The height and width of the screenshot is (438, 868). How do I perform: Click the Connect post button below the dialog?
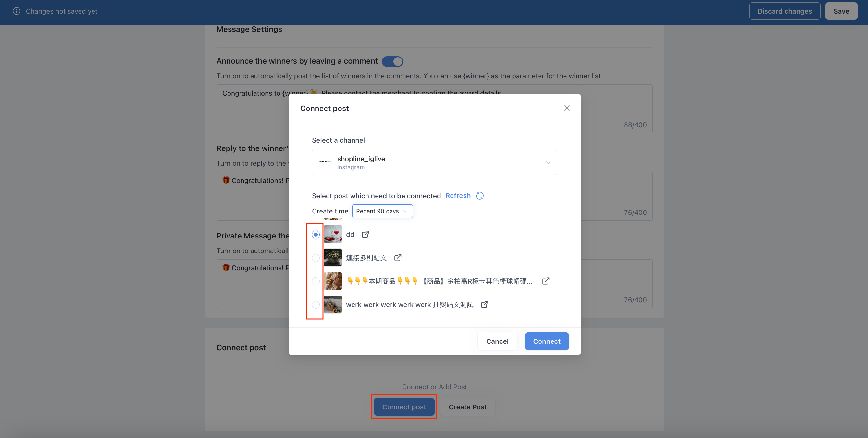pyautogui.click(x=404, y=407)
